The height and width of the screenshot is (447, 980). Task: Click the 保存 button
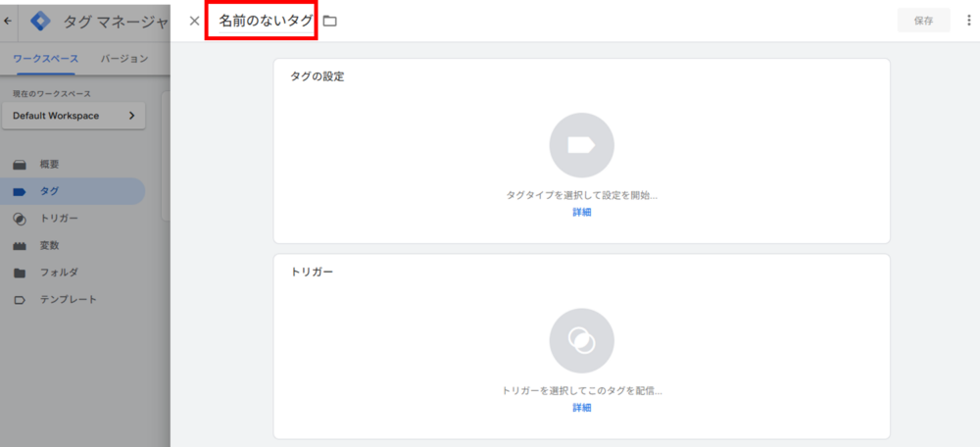tap(924, 21)
